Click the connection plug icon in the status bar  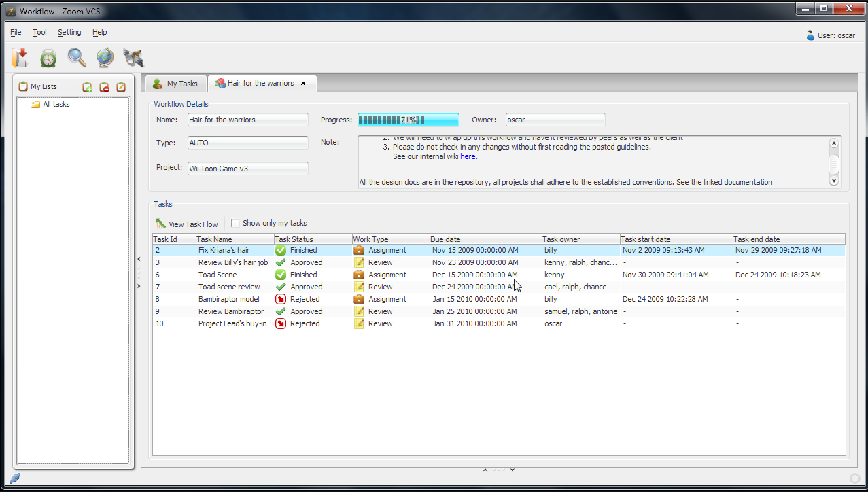pos(14,478)
